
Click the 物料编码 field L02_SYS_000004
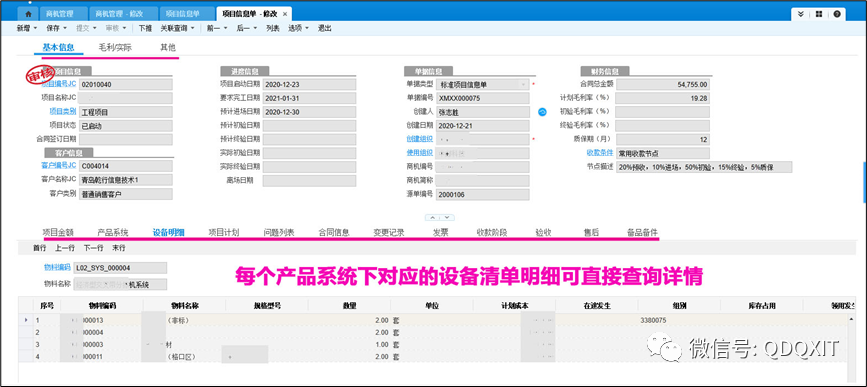120,268
